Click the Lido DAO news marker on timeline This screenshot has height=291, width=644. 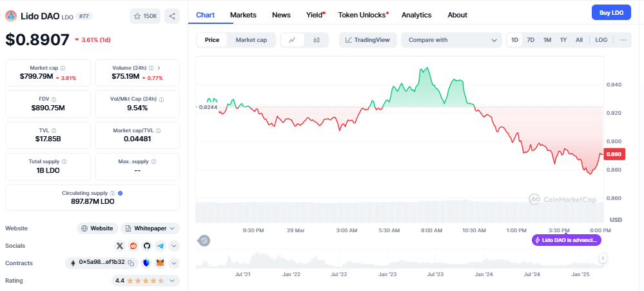[x=566, y=240]
